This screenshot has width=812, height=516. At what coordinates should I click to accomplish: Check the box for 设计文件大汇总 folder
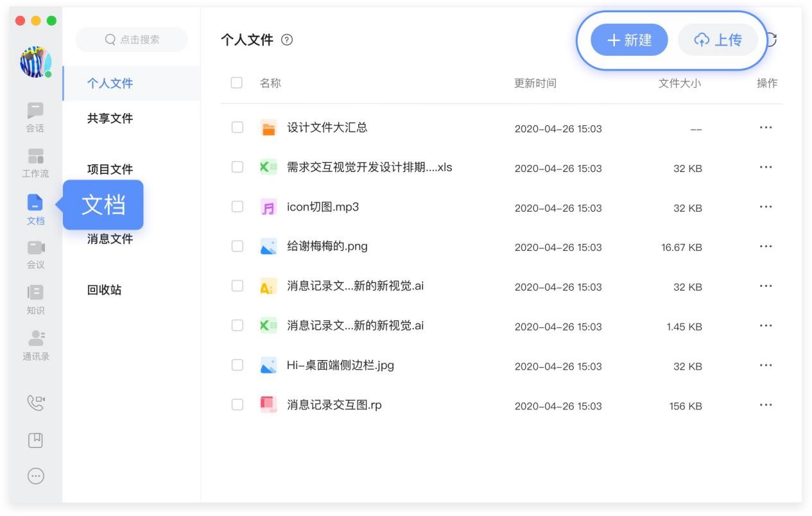click(x=238, y=127)
